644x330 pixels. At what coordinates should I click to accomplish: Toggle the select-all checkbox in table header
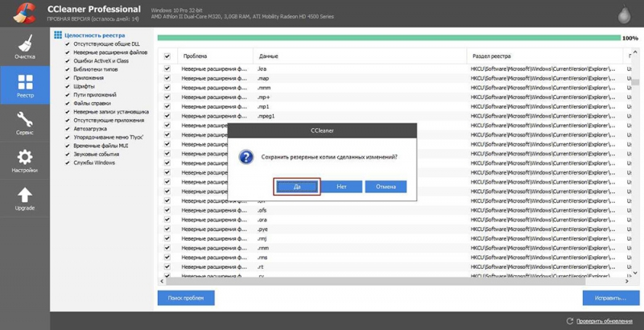point(167,56)
